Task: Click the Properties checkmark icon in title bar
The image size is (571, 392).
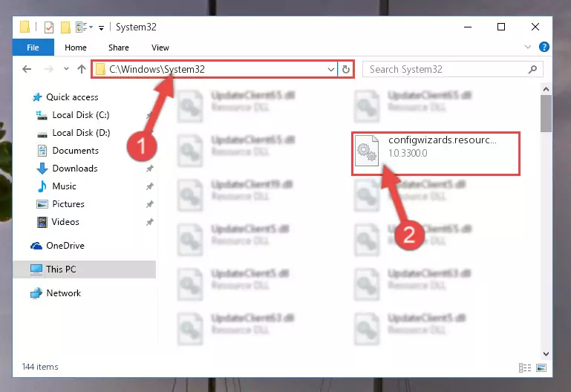Action: pyautogui.click(x=49, y=27)
